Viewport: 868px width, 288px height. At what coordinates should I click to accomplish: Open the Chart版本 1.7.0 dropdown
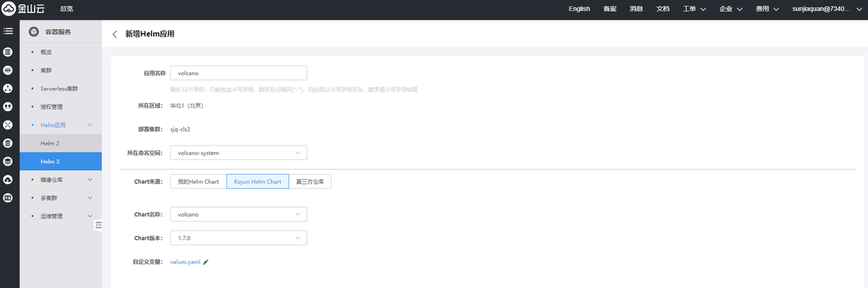(x=239, y=238)
